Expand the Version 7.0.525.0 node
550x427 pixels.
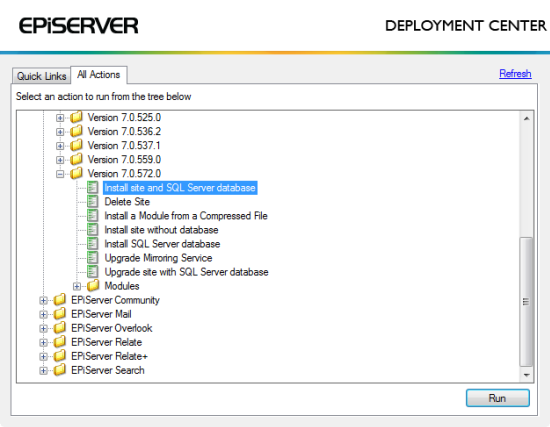point(60,118)
